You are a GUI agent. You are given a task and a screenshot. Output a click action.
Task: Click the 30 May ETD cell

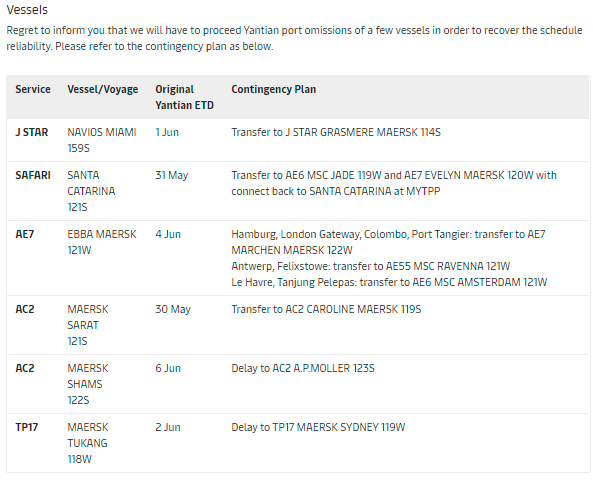[x=173, y=309]
